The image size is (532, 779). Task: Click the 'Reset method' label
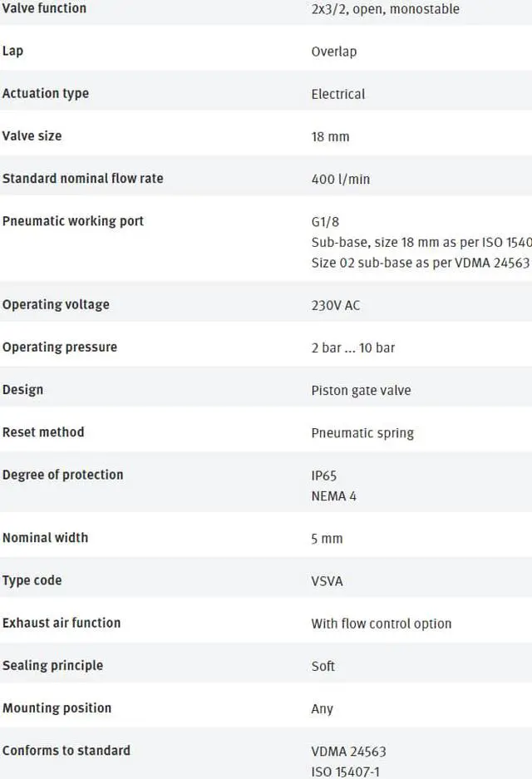pos(43,432)
